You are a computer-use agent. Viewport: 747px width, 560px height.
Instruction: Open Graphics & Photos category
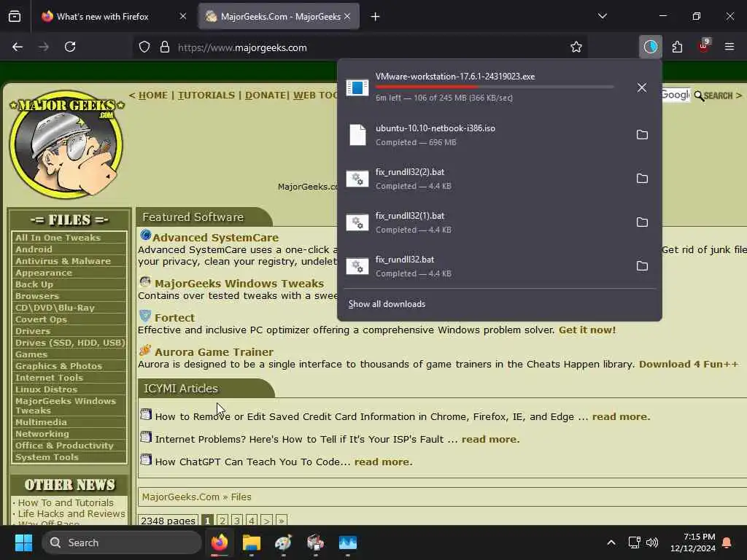[58, 366]
